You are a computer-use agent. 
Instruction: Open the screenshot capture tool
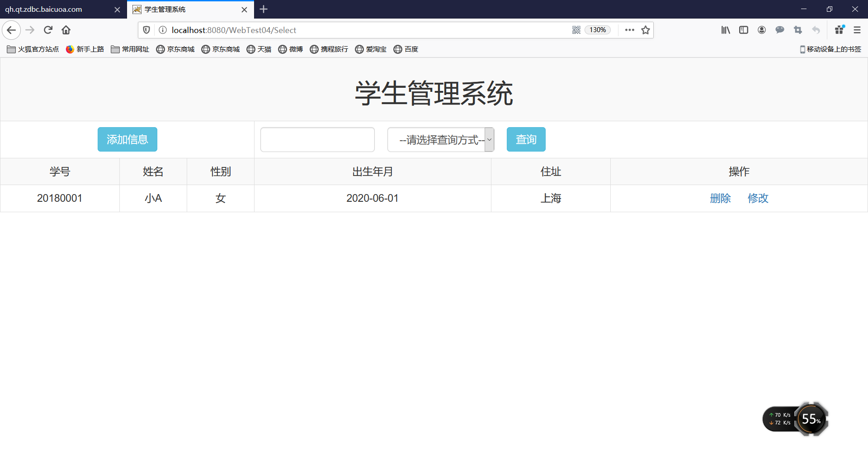pyautogui.click(x=798, y=30)
